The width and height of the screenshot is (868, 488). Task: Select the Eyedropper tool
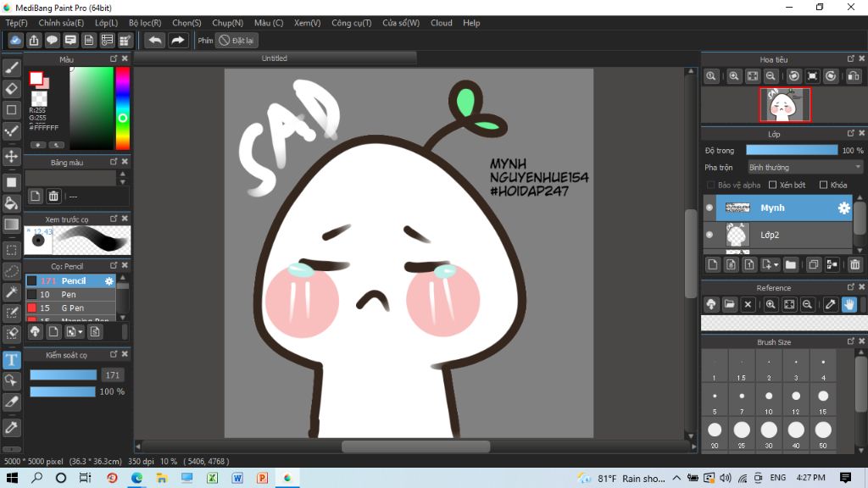pos(12,427)
